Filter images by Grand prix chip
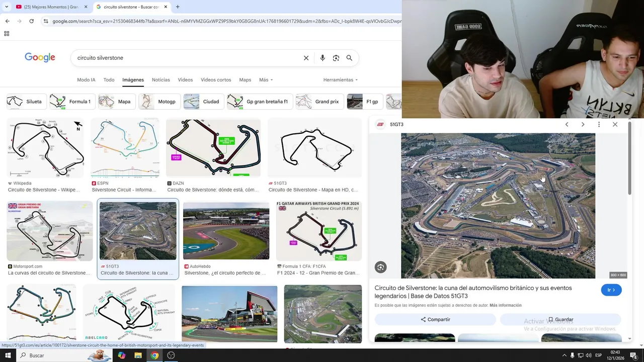This screenshot has width=644, height=362. click(x=319, y=102)
